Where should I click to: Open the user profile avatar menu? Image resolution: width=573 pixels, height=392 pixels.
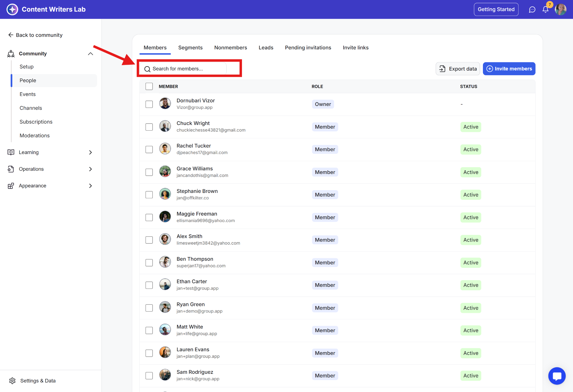tap(560, 10)
